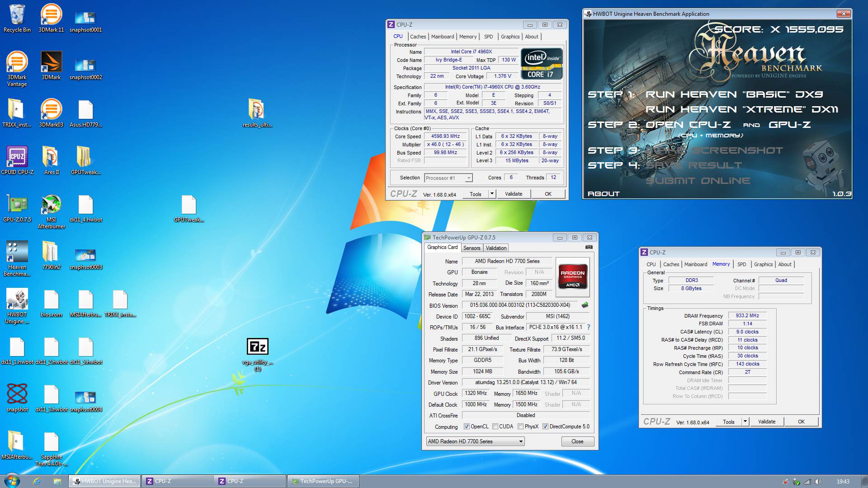868x488 pixels.
Task: Switch to Mainboard tab in CPU-Z CPU window
Action: (x=443, y=37)
